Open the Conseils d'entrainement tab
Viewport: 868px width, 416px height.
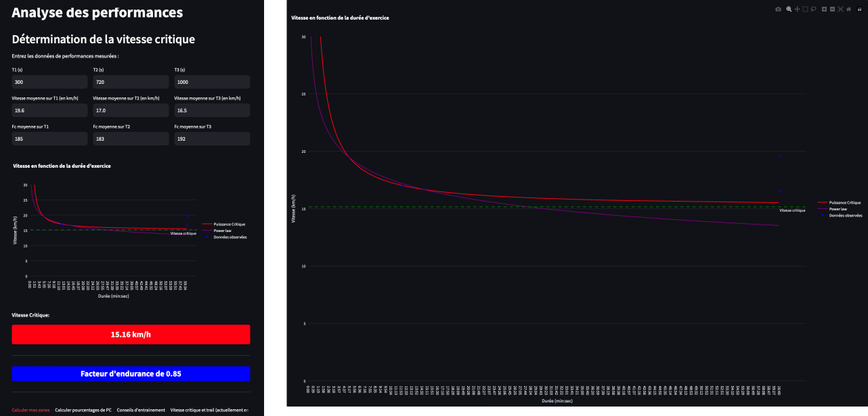(x=141, y=410)
